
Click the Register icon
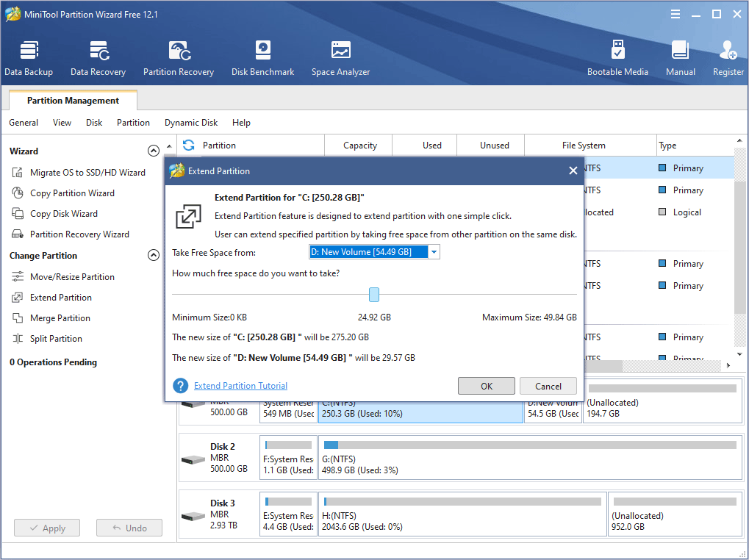(x=728, y=58)
